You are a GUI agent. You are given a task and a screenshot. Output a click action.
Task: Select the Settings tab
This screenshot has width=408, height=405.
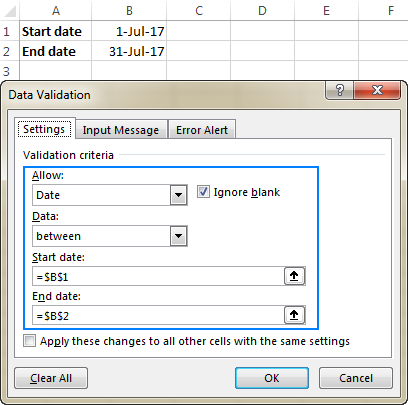pyautogui.click(x=45, y=129)
